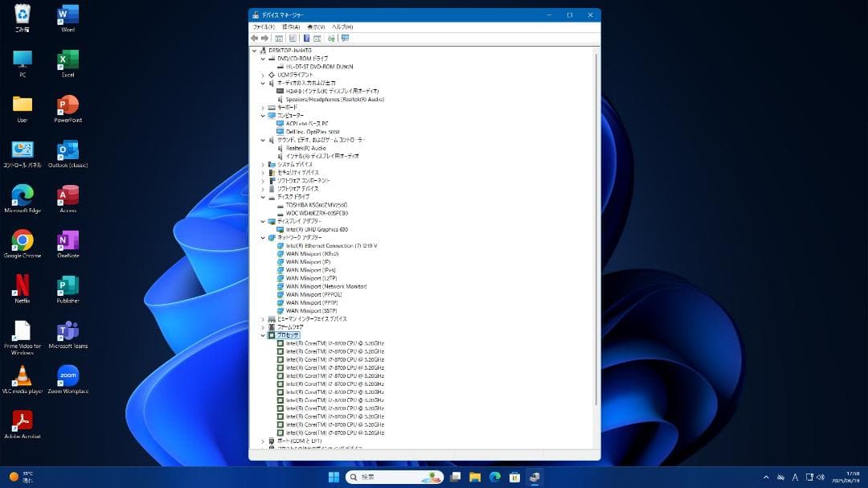The image size is (868, 488).
Task: Open the ごみ箱 recycle bin
Action: [x=22, y=14]
